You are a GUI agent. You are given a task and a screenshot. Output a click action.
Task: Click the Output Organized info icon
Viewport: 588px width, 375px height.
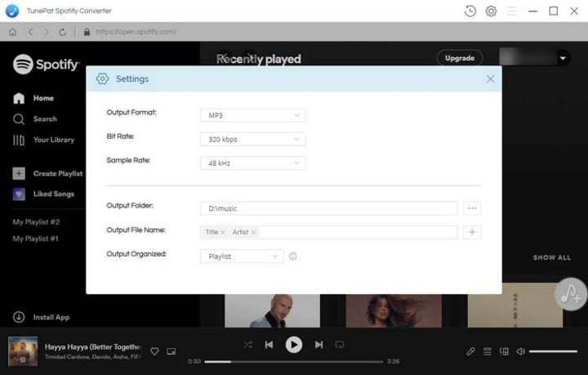[x=293, y=257]
